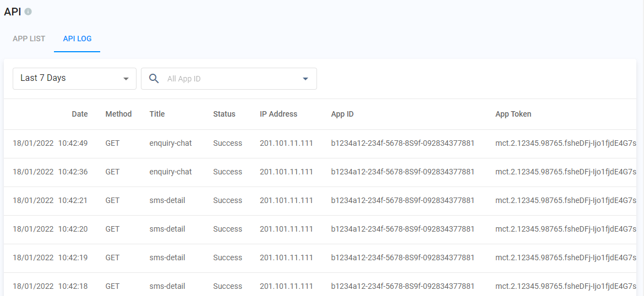Click the Method column header
Screen dimensions: 644x296
(x=118, y=114)
